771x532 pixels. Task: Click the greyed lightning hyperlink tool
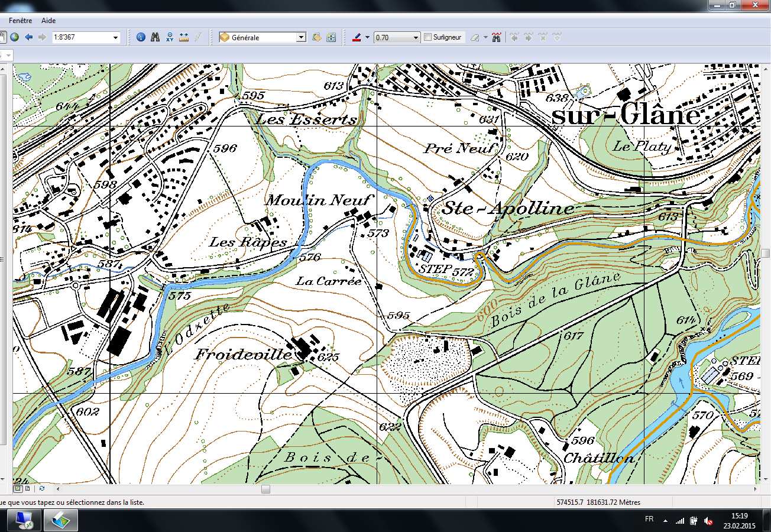pos(198,37)
